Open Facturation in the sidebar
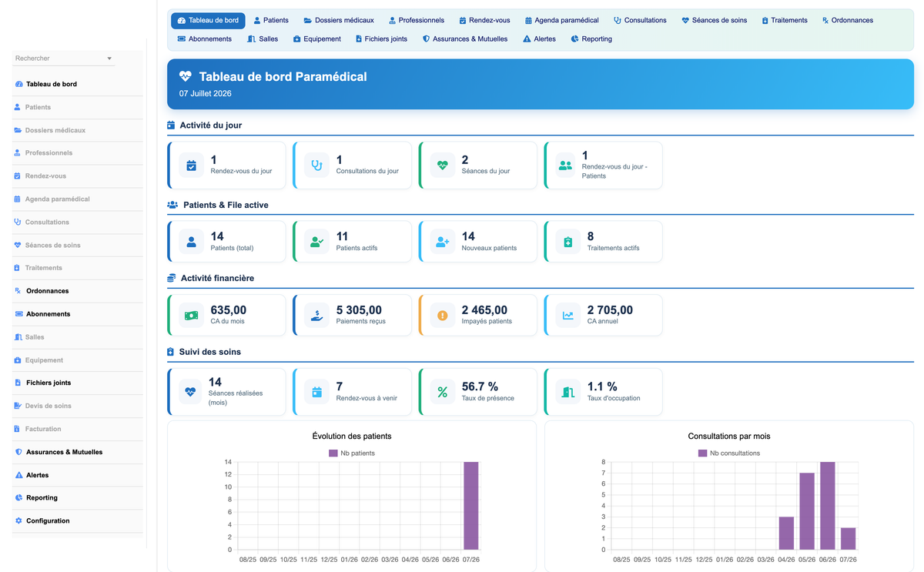This screenshot has width=924, height=572. click(x=78, y=429)
